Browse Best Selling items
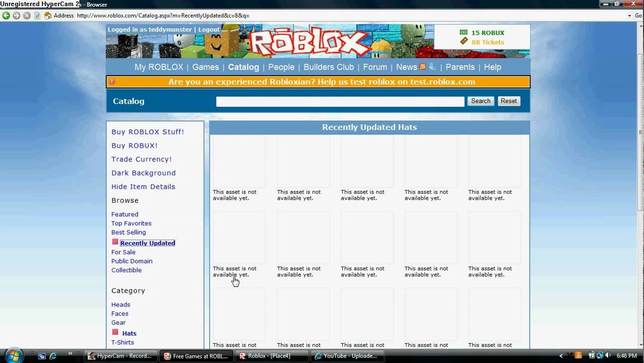 tap(128, 232)
